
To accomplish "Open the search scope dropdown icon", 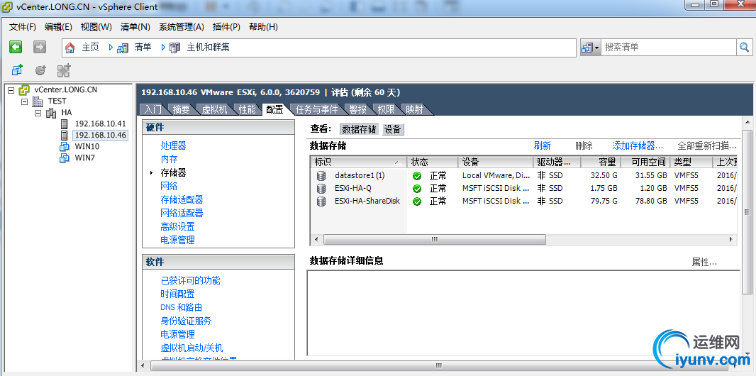I will coord(590,47).
